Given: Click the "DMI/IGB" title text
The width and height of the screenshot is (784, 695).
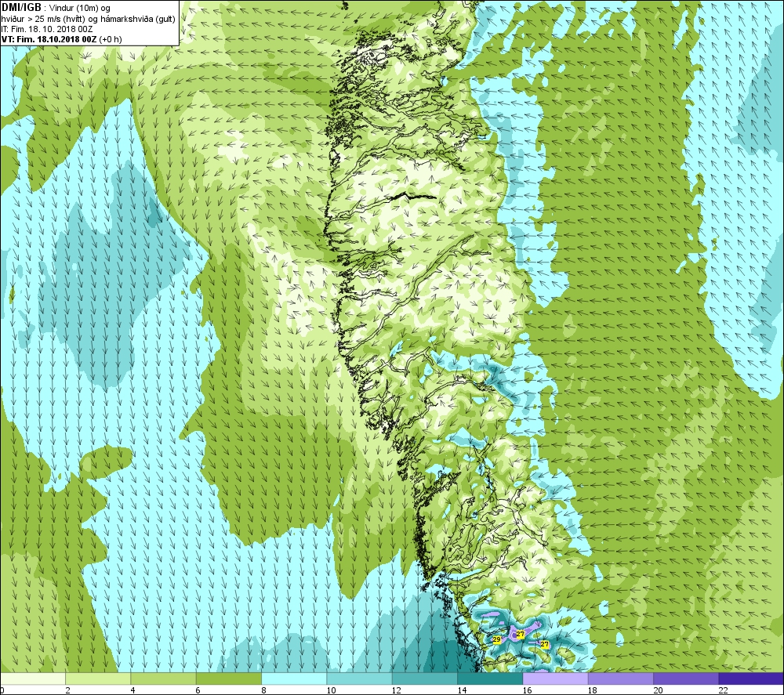Looking at the screenshot, I should tap(21, 8).
